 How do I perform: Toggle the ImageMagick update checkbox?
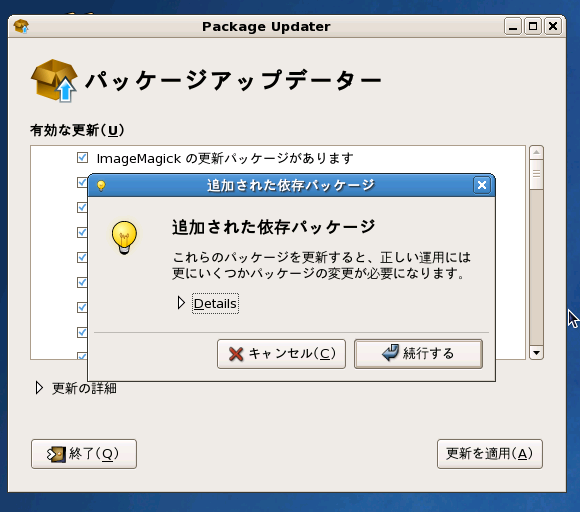pyautogui.click(x=82, y=158)
